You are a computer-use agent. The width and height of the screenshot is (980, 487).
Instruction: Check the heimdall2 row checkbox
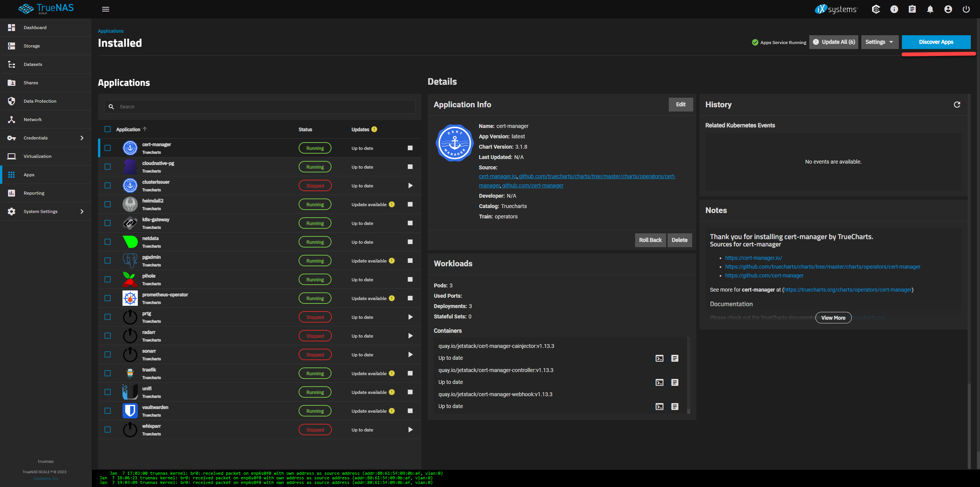[x=108, y=204]
